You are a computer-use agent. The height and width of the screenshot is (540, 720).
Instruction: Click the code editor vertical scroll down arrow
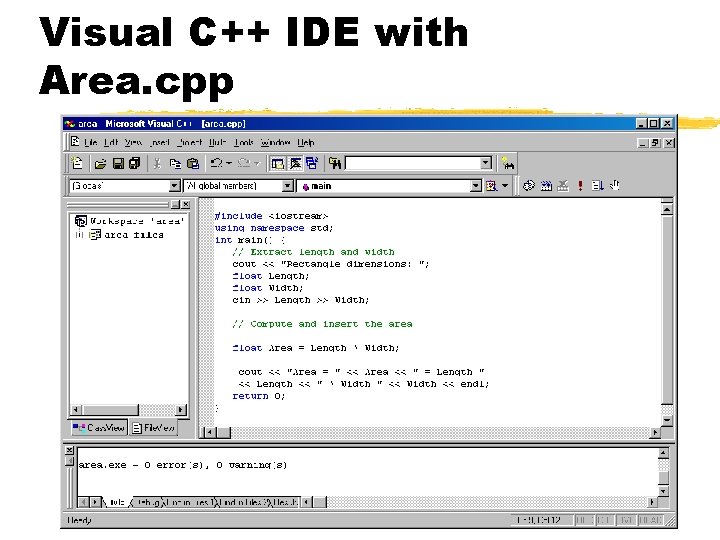(667, 420)
